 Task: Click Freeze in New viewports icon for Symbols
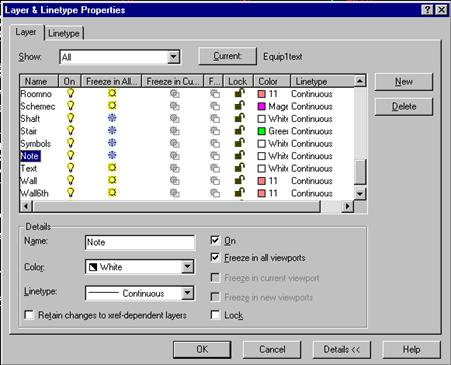pyautogui.click(x=215, y=144)
